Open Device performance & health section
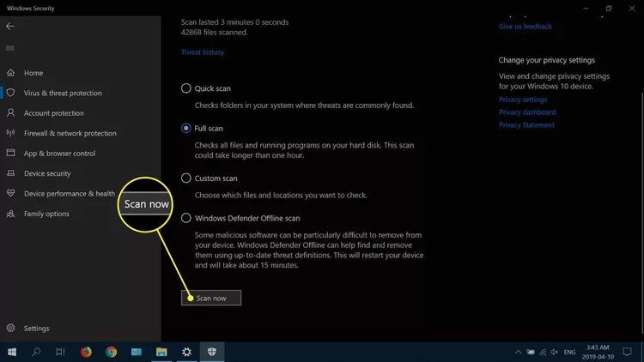644x362 pixels. click(70, 193)
